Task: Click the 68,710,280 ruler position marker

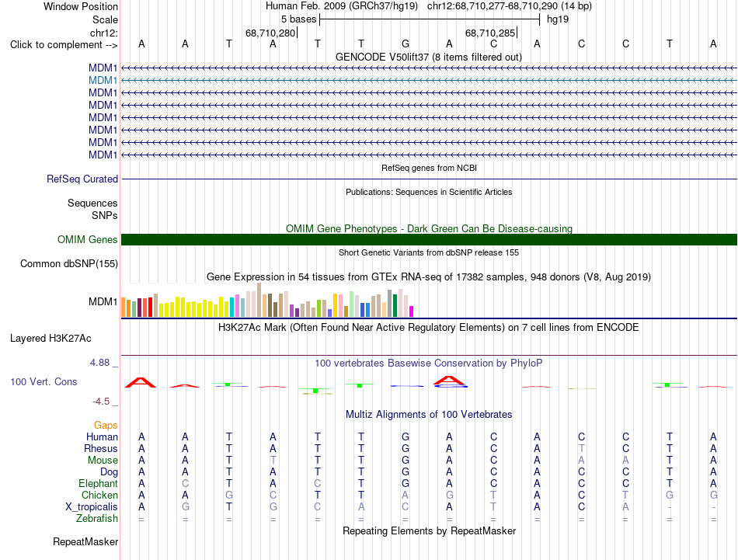Action: pyautogui.click(x=270, y=33)
